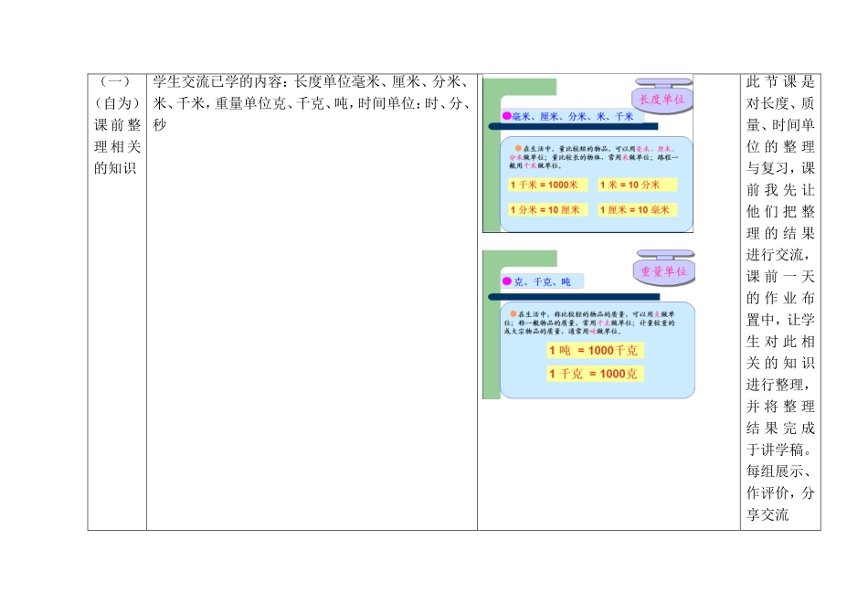Click the '结果完成' line
The height and width of the screenshot is (614, 868).
point(780,428)
